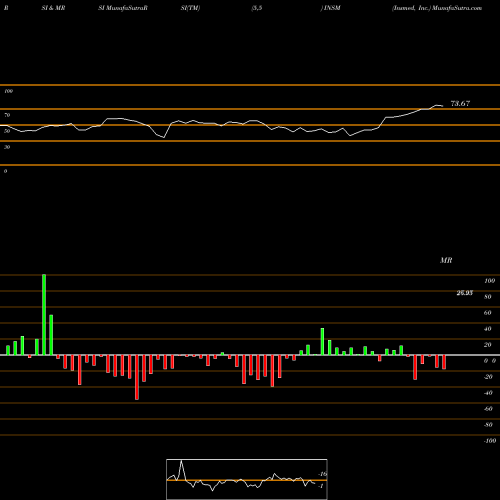Image resolution: width=500 pixels, height=500 pixels.
Task: Click the MR axis label 100
Action: click(490, 281)
